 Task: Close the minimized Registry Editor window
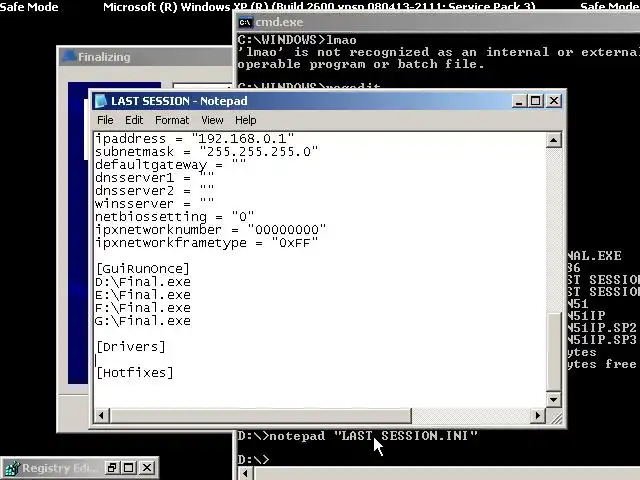147,468
